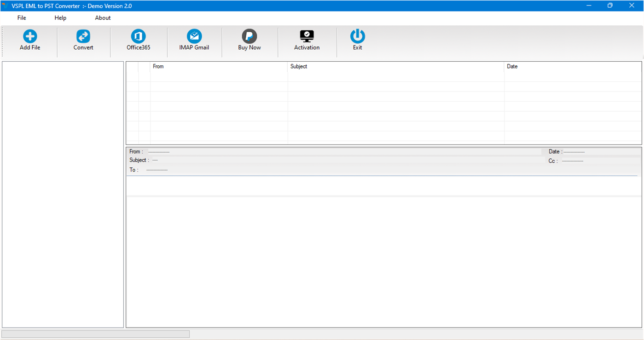644x340 pixels.
Task: Click the Activation icon
Action: (307, 40)
